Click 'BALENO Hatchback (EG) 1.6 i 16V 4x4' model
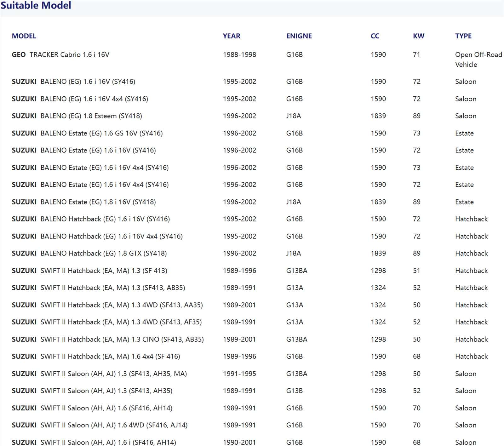The height and width of the screenshot is (446, 504). pyautogui.click(x=112, y=236)
